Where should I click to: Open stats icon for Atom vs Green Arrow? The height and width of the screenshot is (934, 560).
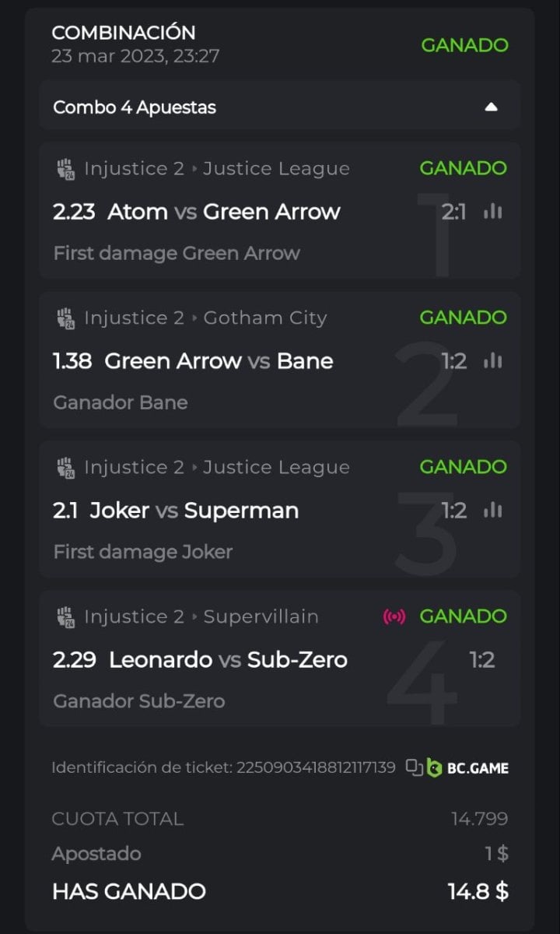492,212
